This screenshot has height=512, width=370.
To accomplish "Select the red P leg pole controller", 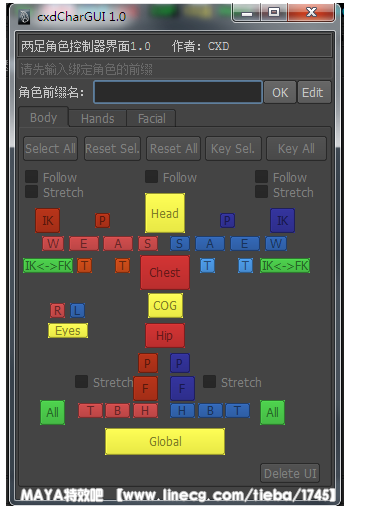I will (x=148, y=363).
